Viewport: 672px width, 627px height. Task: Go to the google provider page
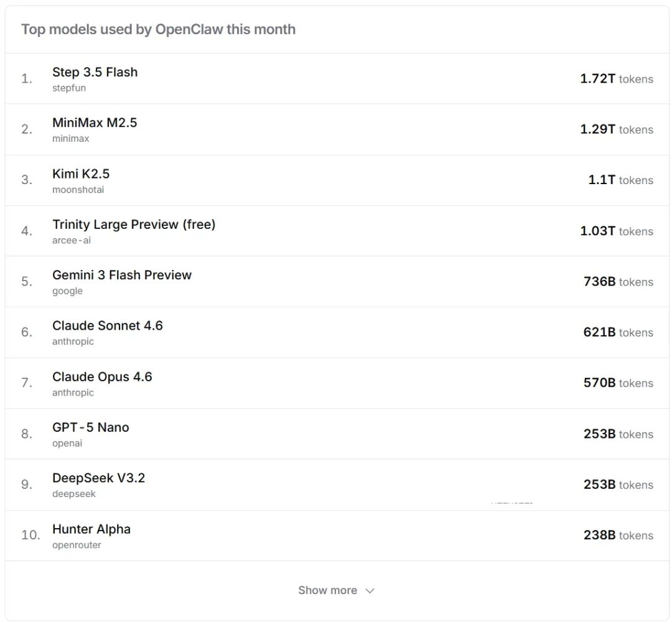point(67,291)
